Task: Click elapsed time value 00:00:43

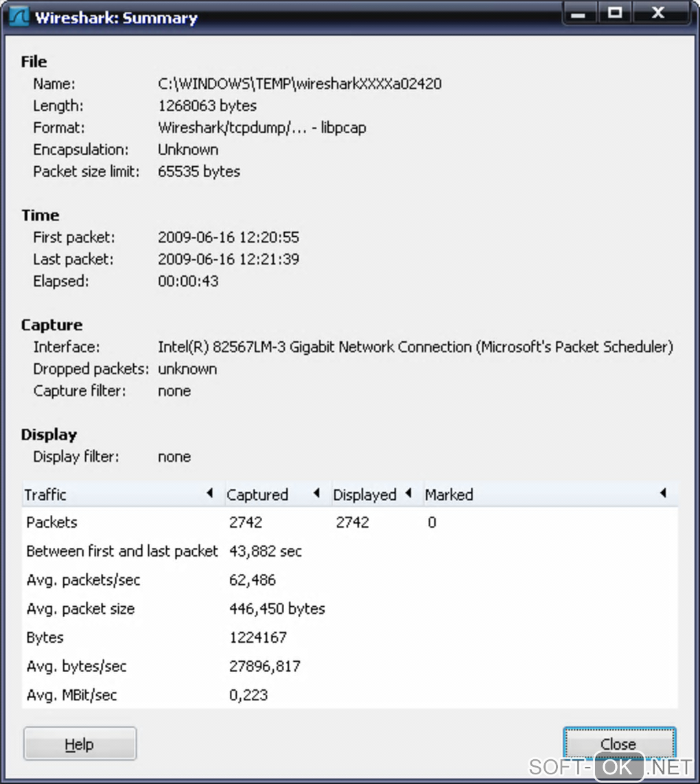Action: (x=188, y=281)
